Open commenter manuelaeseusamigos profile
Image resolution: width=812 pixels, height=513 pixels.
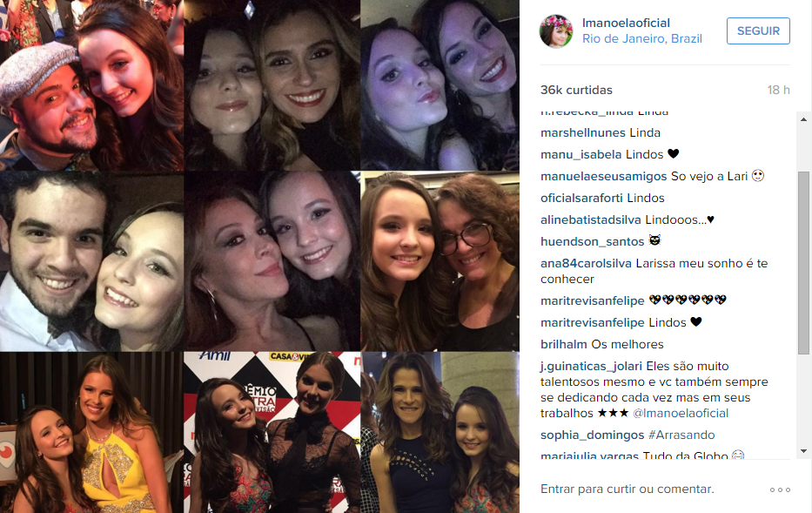point(604,176)
